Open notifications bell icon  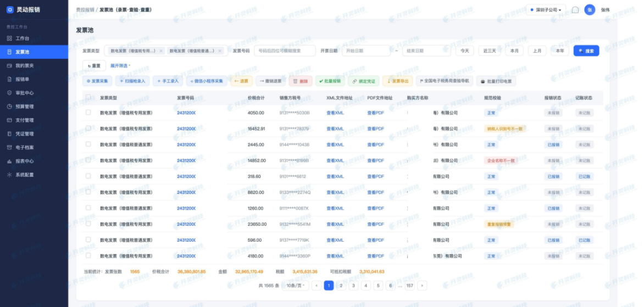[x=575, y=10]
